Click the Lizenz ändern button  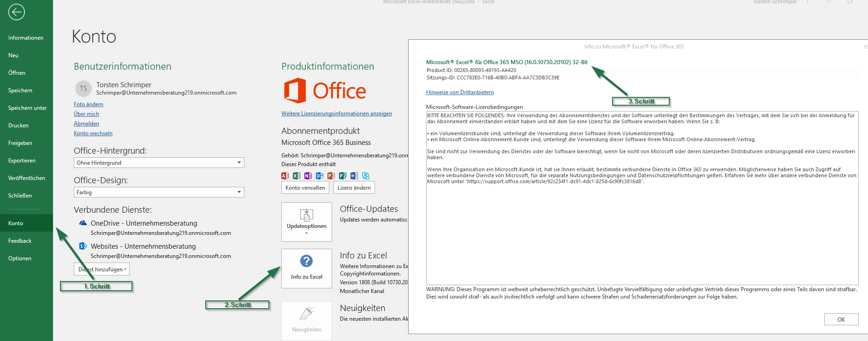[354, 188]
